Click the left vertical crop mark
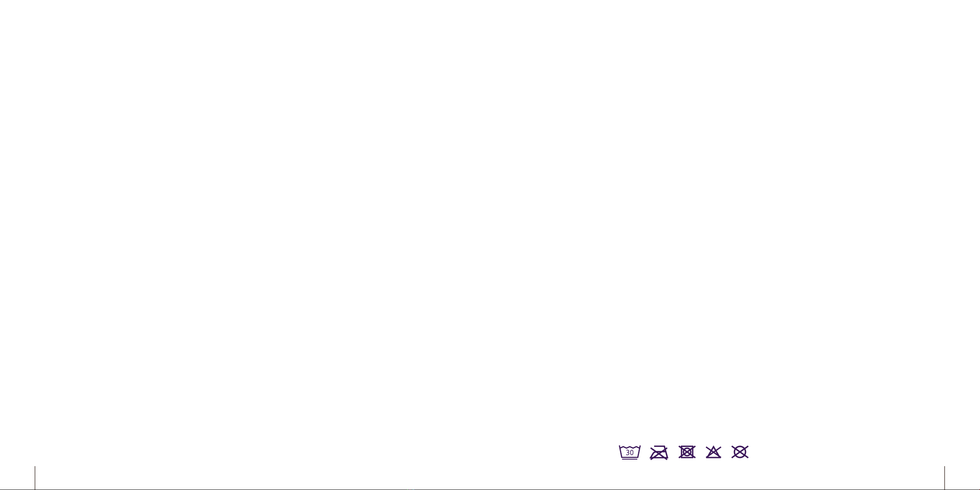The width and height of the screenshot is (980, 490). pos(35,478)
